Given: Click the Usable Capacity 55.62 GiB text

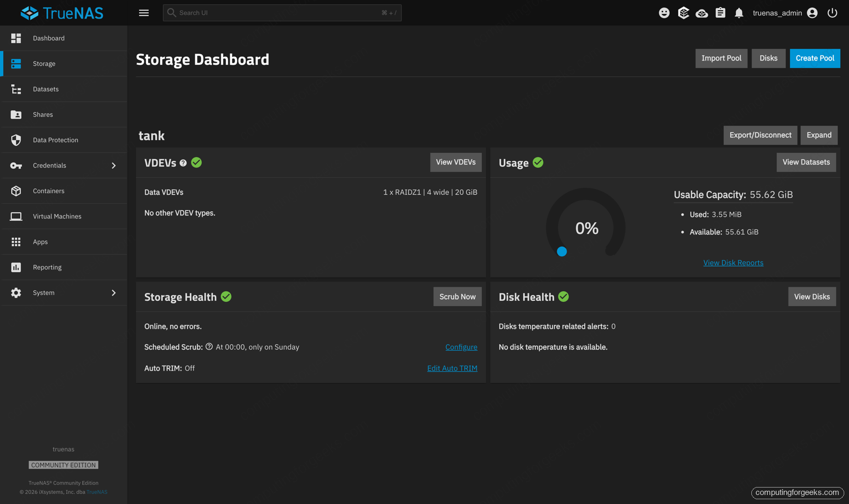Looking at the screenshot, I should [x=733, y=195].
